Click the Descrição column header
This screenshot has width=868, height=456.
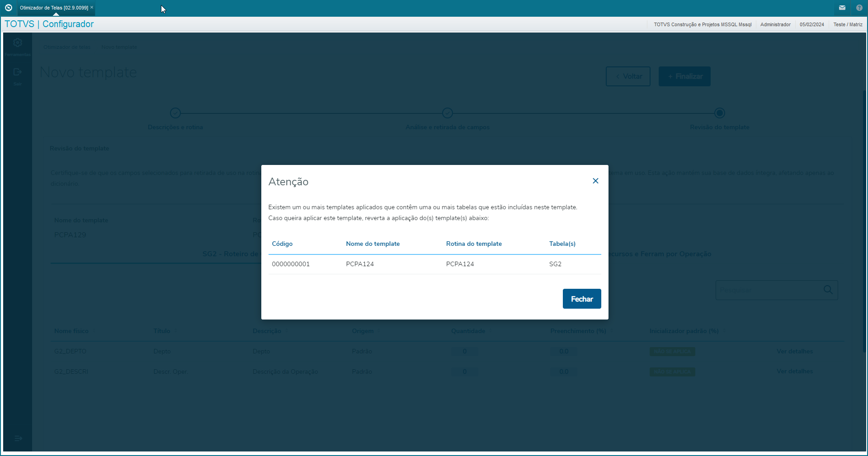pos(267,331)
